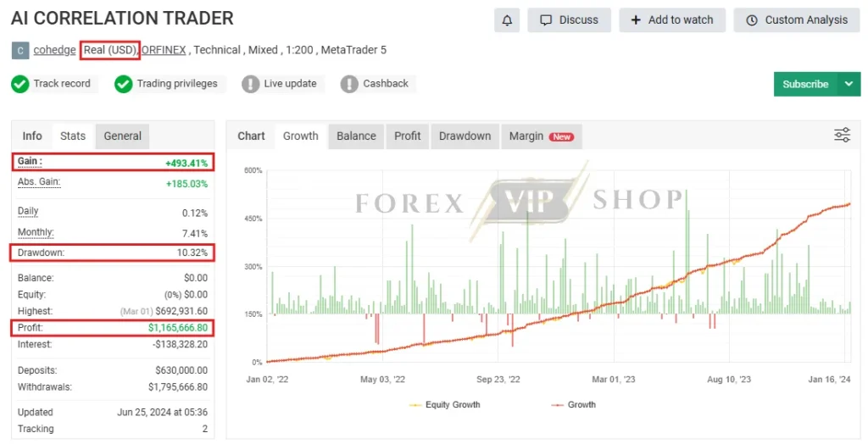Click the Monthly label
Screen dimensions: 868x444
click(36, 232)
